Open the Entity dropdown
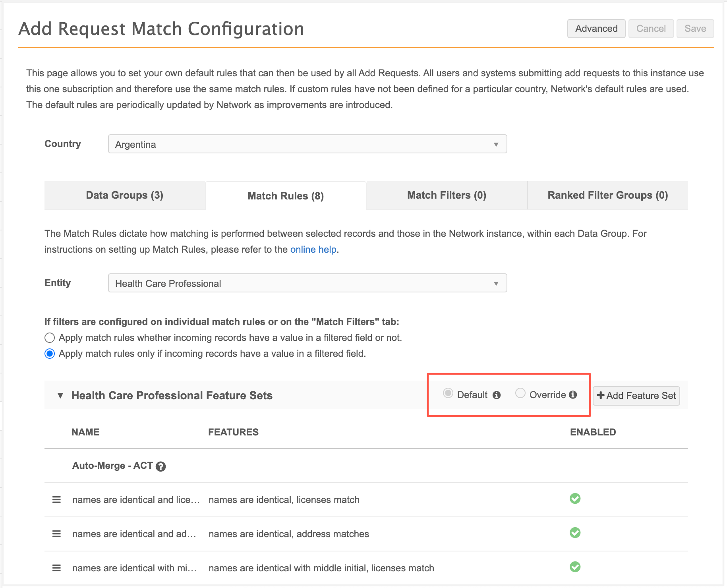Screen dimensions: 727x588 point(307,283)
